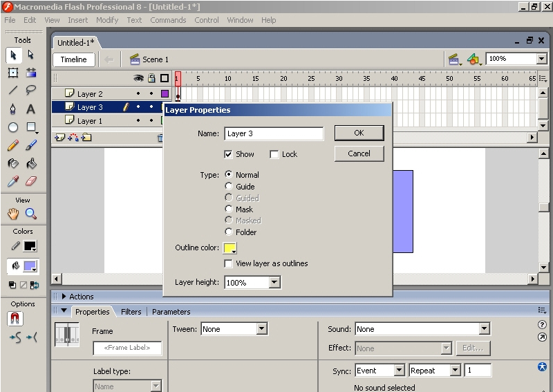
Task: Select the Zoom magnifier tool
Action: (x=31, y=214)
